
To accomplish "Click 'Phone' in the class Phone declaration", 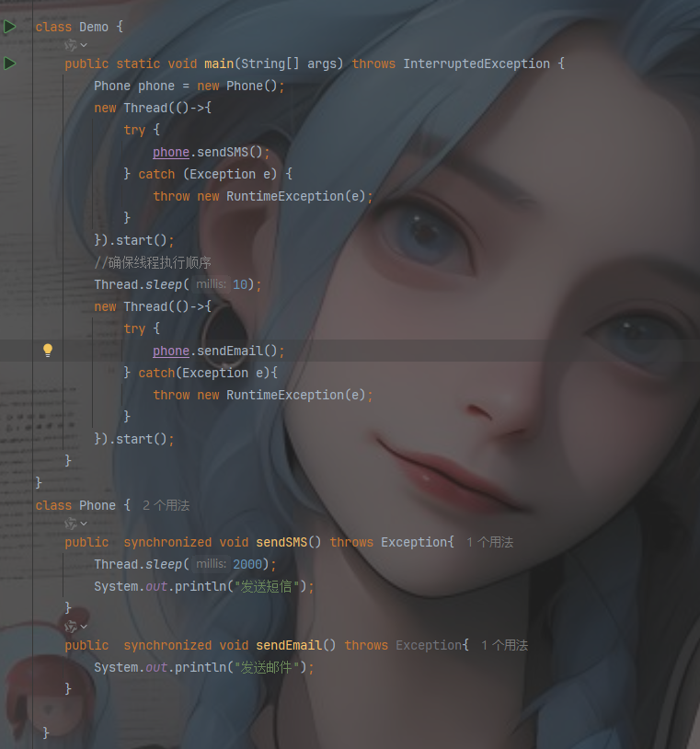I will 98,505.
